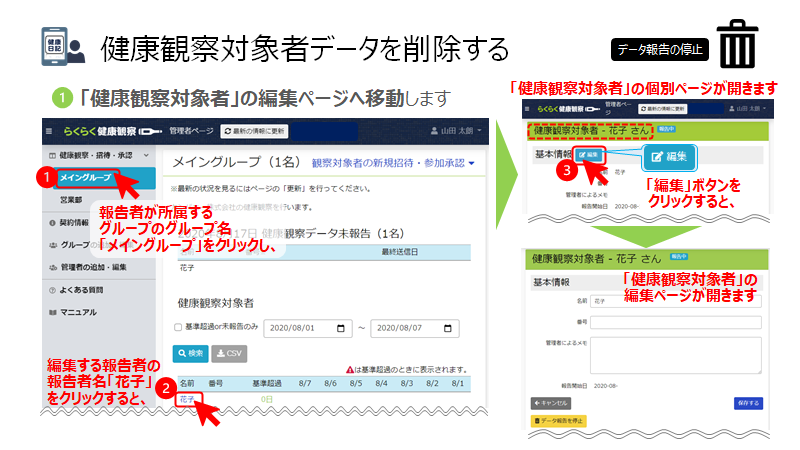Click the trash can icon at top right
The image size is (800, 450).
[737, 46]
